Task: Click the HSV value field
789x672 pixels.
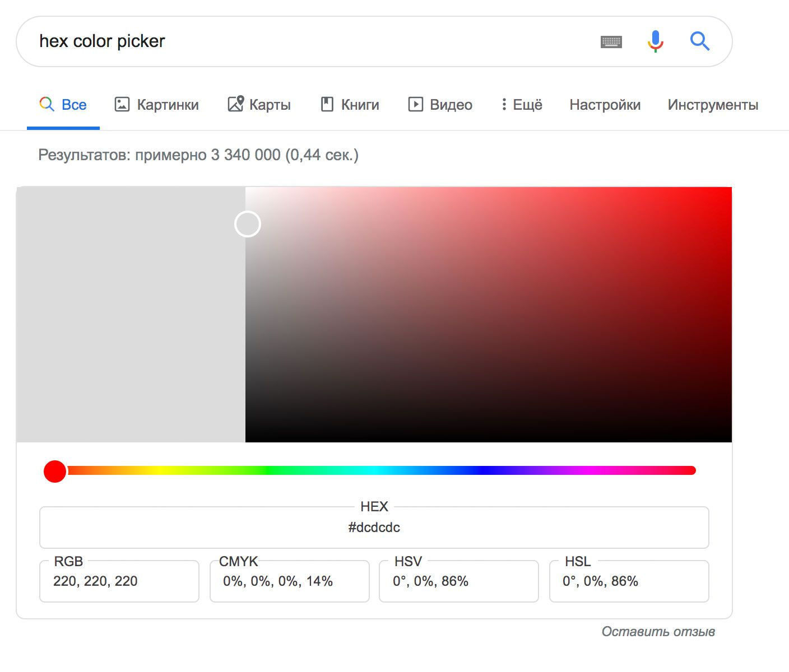Action: pyautogui.click(x=459, y=581)
